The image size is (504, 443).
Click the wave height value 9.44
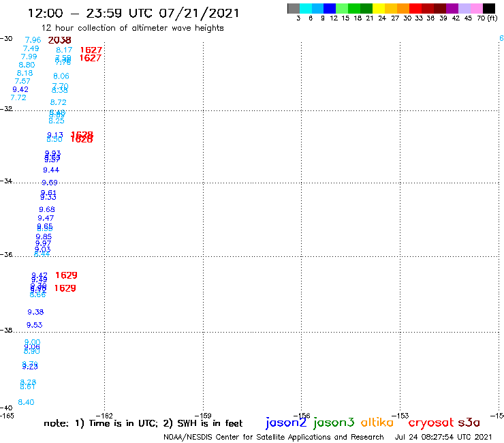pos(51,170)
